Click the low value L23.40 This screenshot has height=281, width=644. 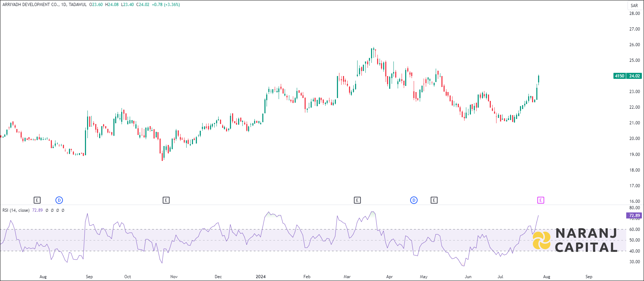pyautogui.click(x=128, y=5)
